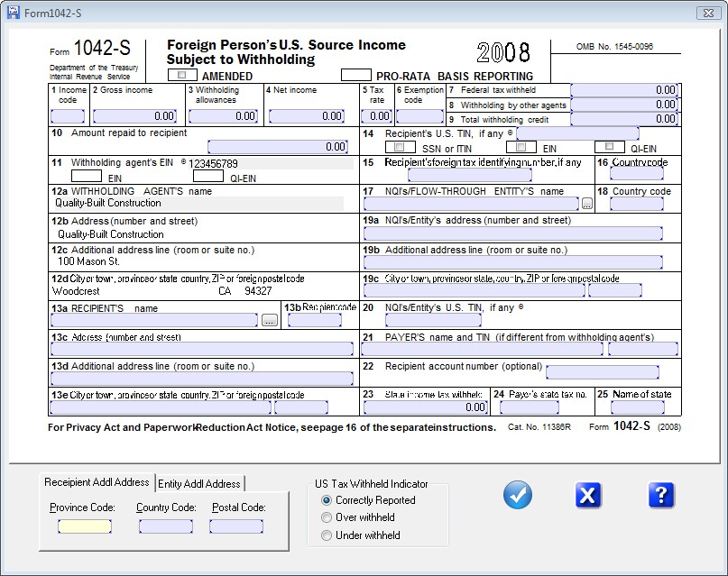The width and height of the screenshot is (728, 576).
Task: Click the Gross income amount field
Action: 134,116
